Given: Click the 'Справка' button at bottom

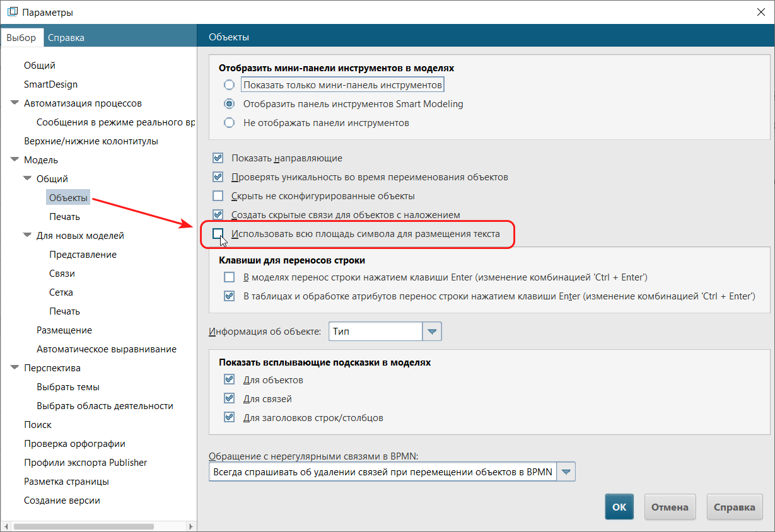Looking at the screenshot, I should pos(735,507).
